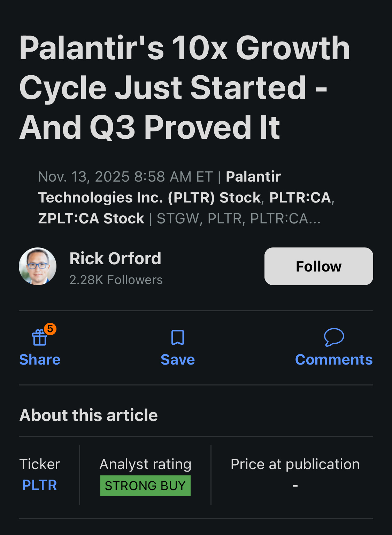The width and height of the screenshot is (392, 535).
Task: Tap the orange 5 badge on gift icon
Action: click(x=50, y=329)
